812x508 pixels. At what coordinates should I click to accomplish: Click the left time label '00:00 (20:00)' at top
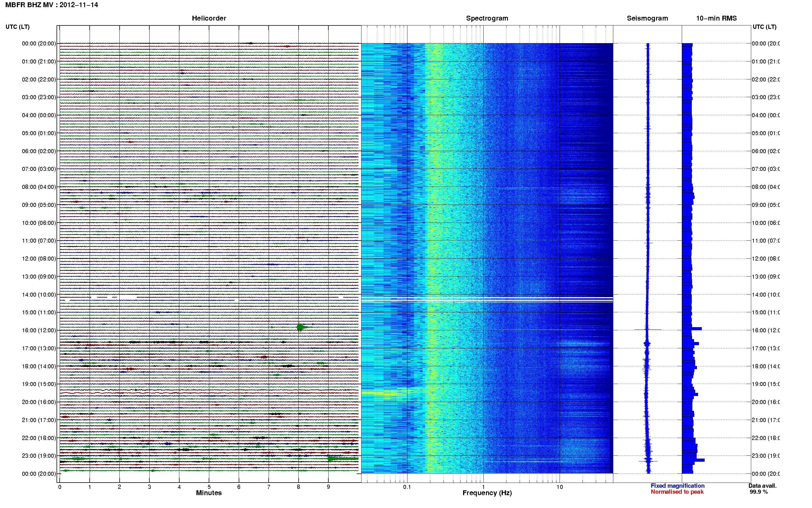(39, 43)
